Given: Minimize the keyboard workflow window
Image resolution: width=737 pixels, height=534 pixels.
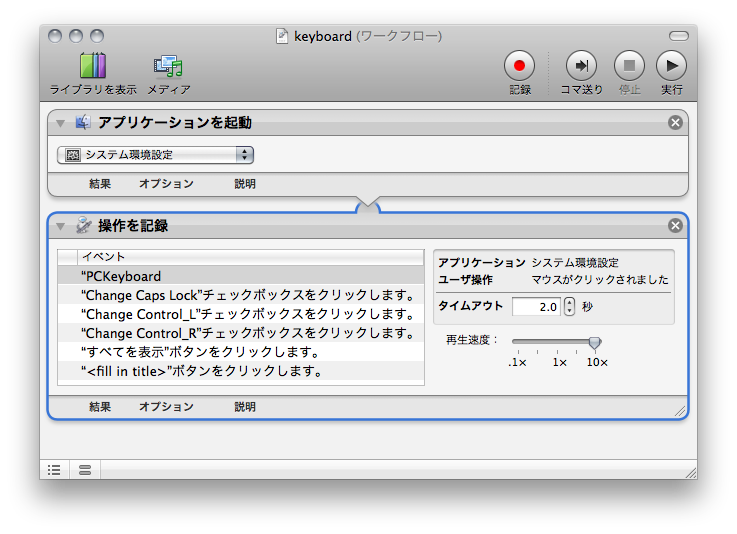Looking at the screenshot, I should tap(76, 36).
